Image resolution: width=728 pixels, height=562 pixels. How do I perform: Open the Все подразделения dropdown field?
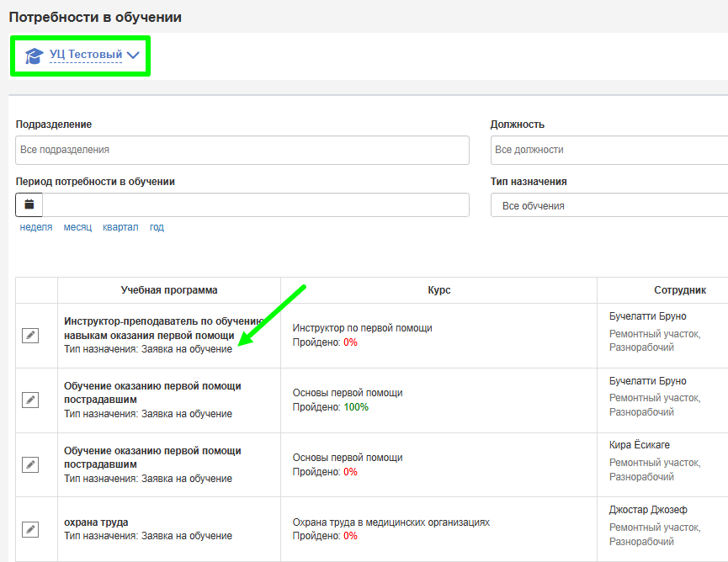pos(242,150)
